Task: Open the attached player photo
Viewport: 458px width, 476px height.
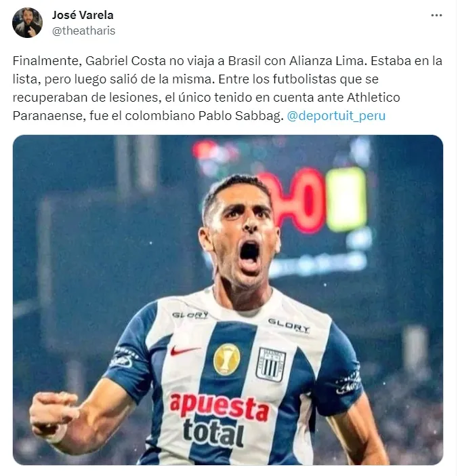Action: pos(228,300)
